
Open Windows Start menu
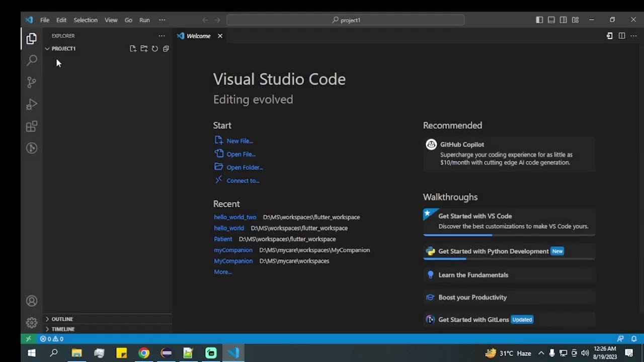pyautogui.click(x=32, y=353)
